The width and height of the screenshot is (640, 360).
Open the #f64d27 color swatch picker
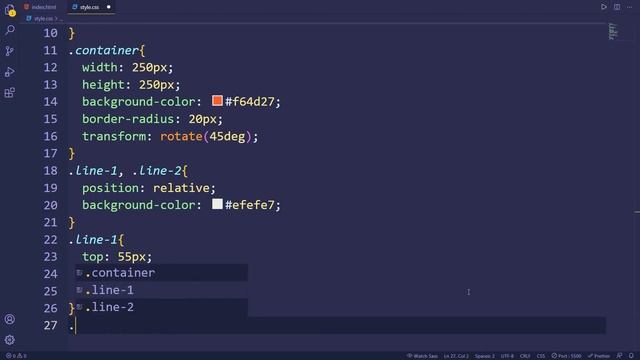[217, 101]
